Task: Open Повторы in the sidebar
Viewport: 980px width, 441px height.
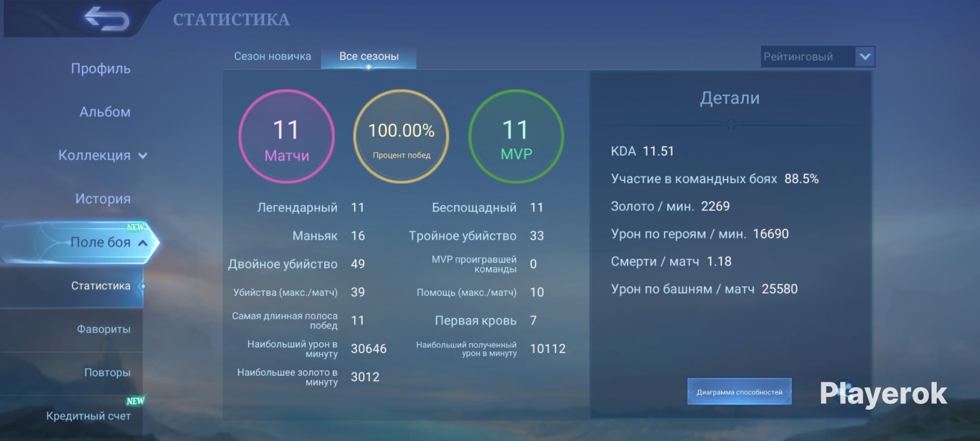Action: (71, 373)
